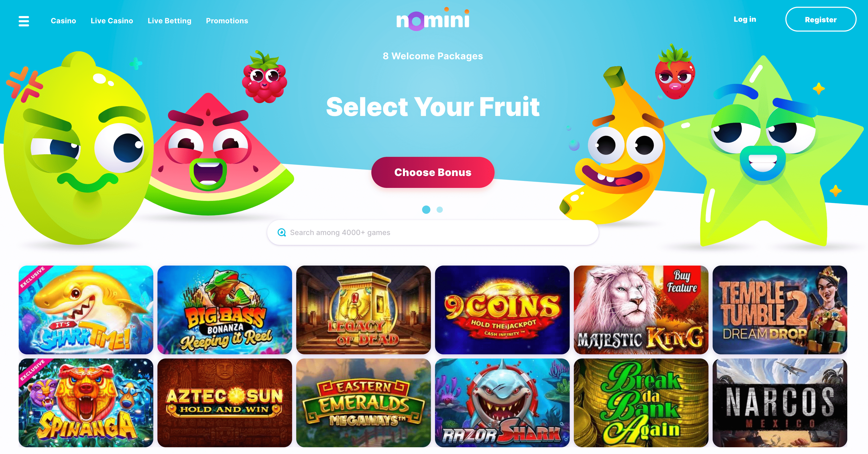Open the It's Shark Time game
The height and width of the screenshot is (454, 868).
click(86, 310)
